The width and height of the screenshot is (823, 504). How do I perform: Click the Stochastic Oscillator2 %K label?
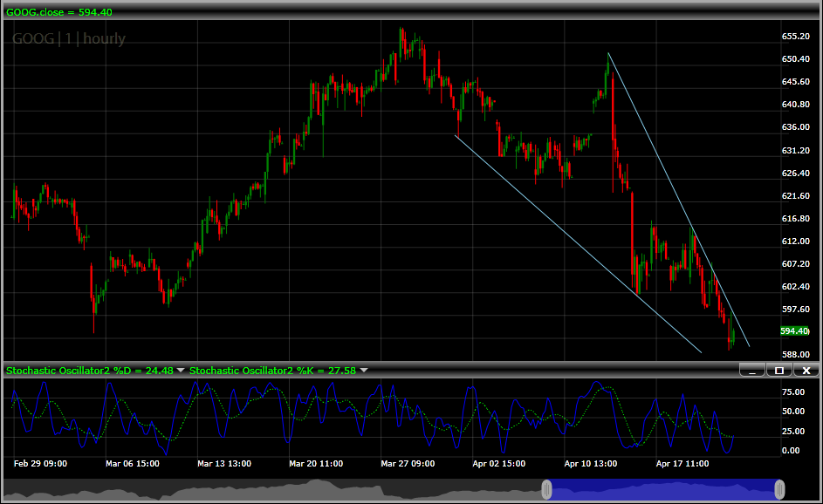coord(272,371)
